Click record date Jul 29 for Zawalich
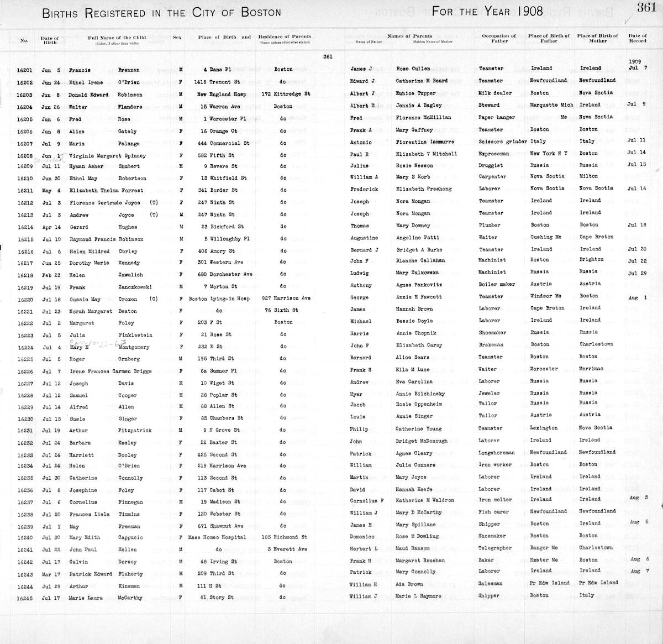The height and width of the screenshot is (644, 663). pyautogui.click(x=636, y=273)
